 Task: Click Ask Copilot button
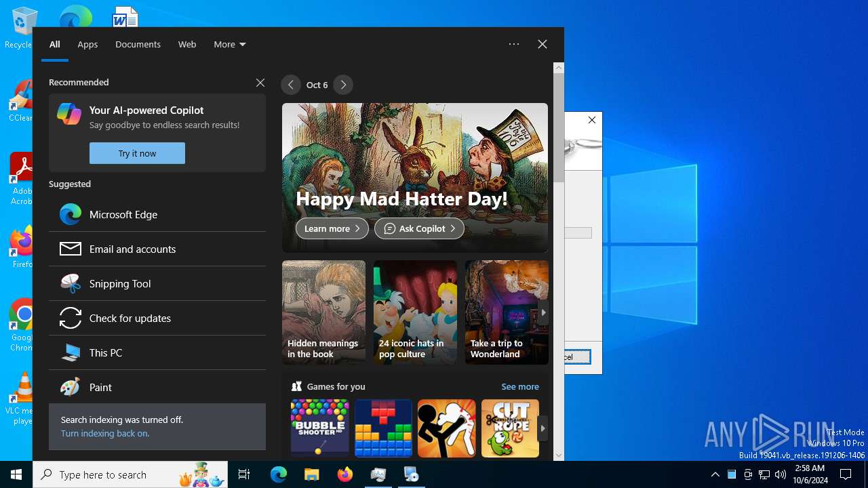[419, 228]
